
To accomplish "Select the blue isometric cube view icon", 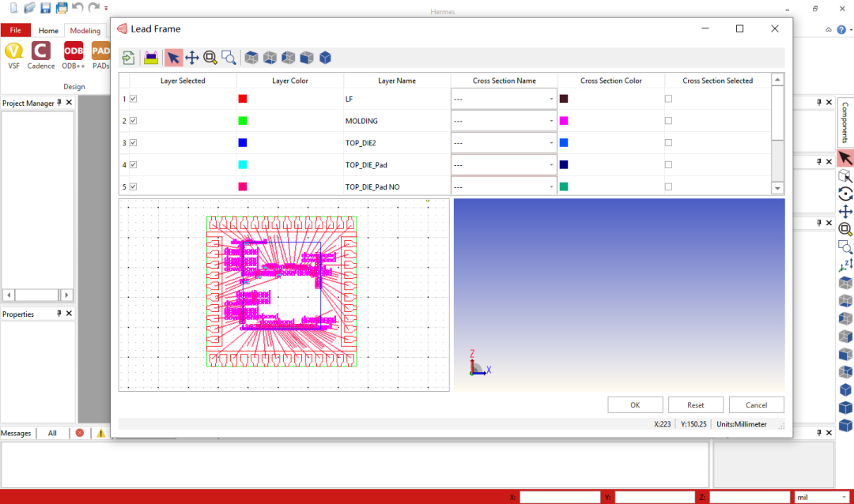I will (325, 58).
